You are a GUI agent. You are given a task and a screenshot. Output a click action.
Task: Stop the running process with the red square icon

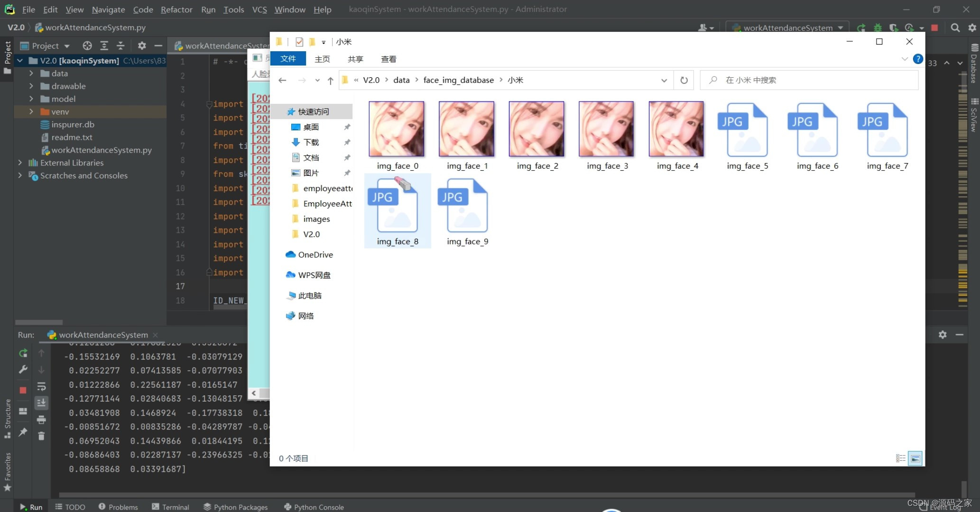click(x=23, y=390)
